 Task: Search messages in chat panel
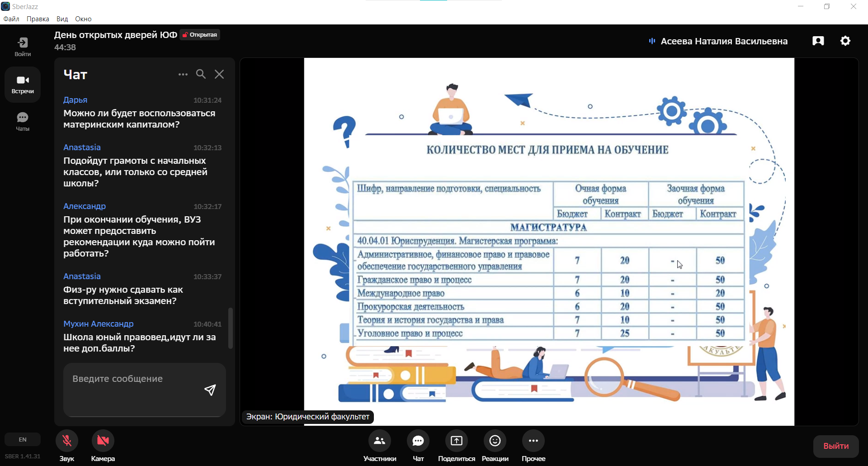(201, 74)
